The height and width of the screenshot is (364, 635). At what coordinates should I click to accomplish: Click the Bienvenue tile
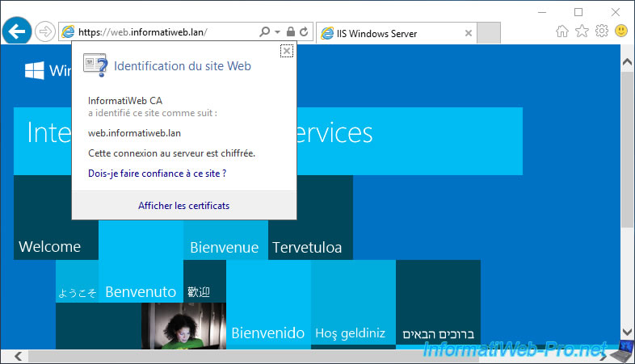point(225,241)
